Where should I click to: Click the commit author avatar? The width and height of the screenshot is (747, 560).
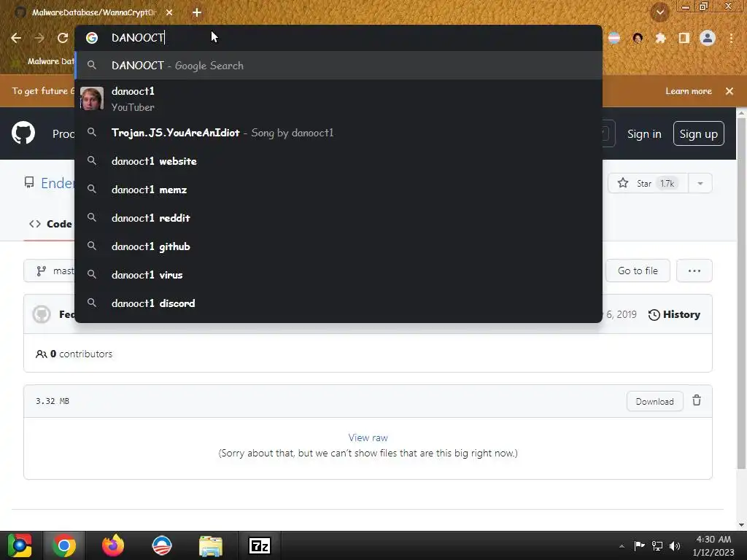click(42, 314)
